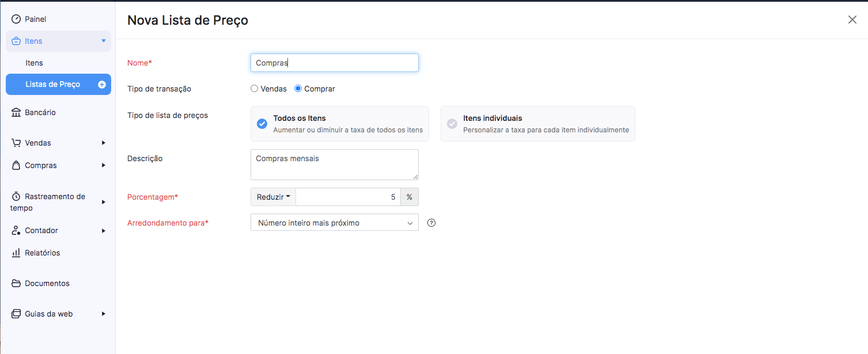The width and height of the screenshot is (868, 354).
Task: Click the Arredondamento para* label
Action: (x=168, y=223)
